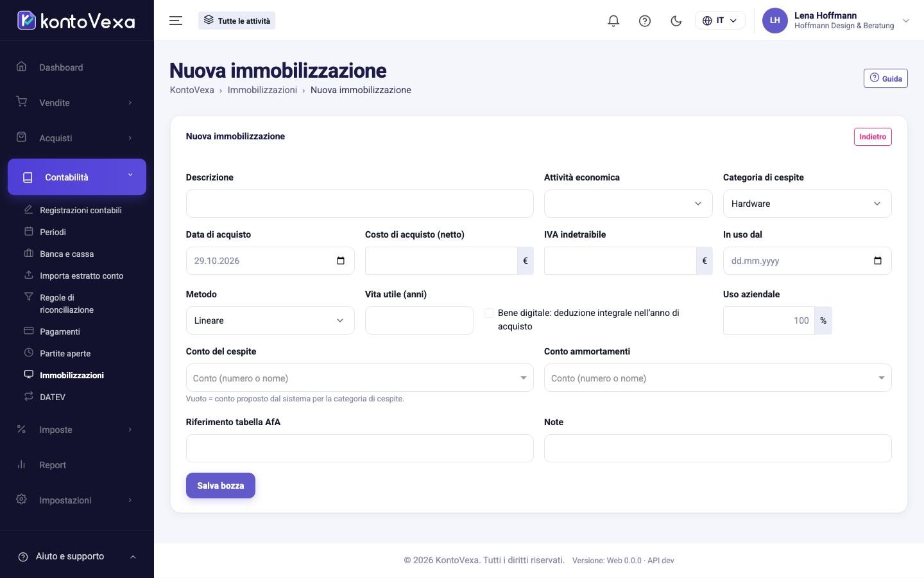This screenshot has width=924, height=578.
Task: Focus the Descrizione input field
Action: coord(359,204)
